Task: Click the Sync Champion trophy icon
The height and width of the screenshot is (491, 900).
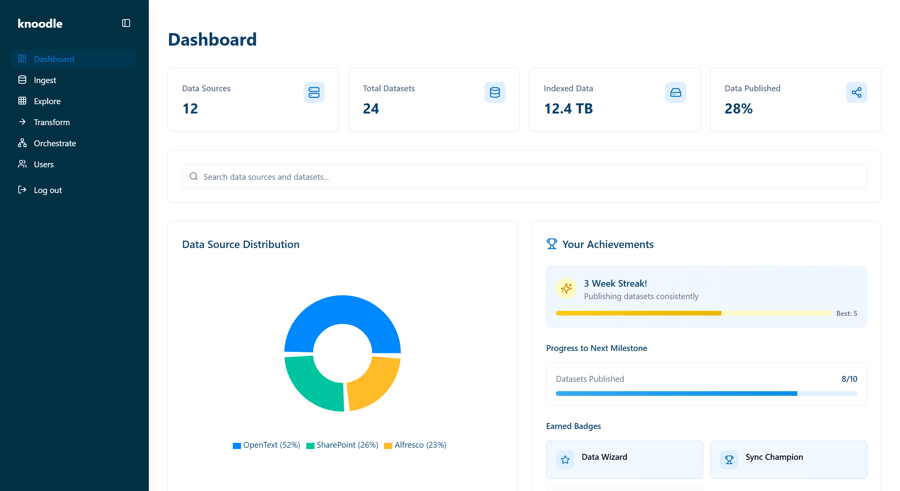Action: (x=729, y=459)
